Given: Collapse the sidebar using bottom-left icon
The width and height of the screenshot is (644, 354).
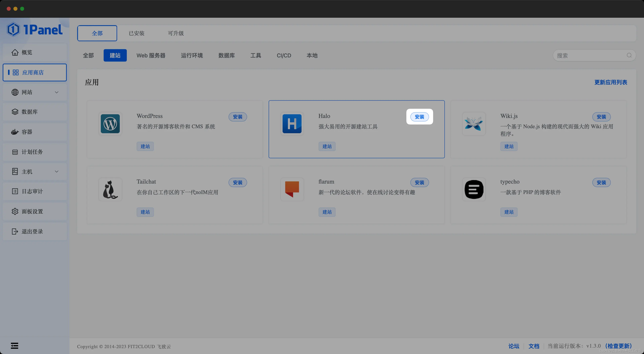Looking at the screenshot, I should point(14,345).
